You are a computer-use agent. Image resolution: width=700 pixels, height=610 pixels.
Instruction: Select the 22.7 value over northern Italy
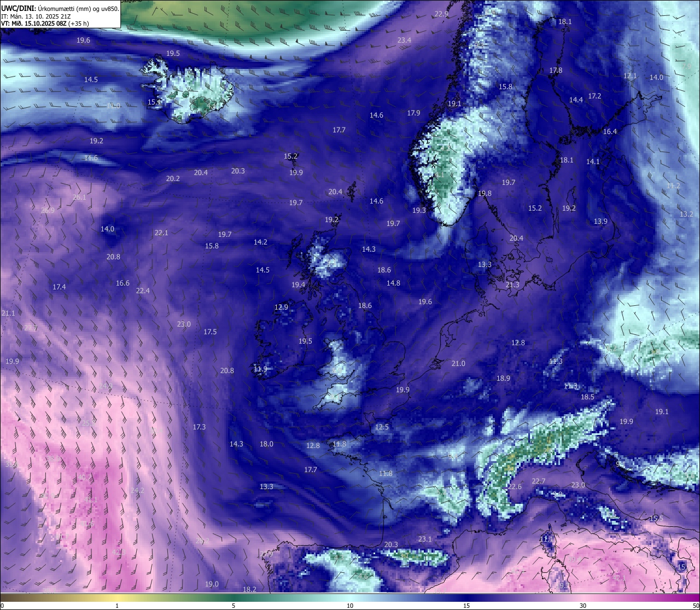tap(539, 481)
